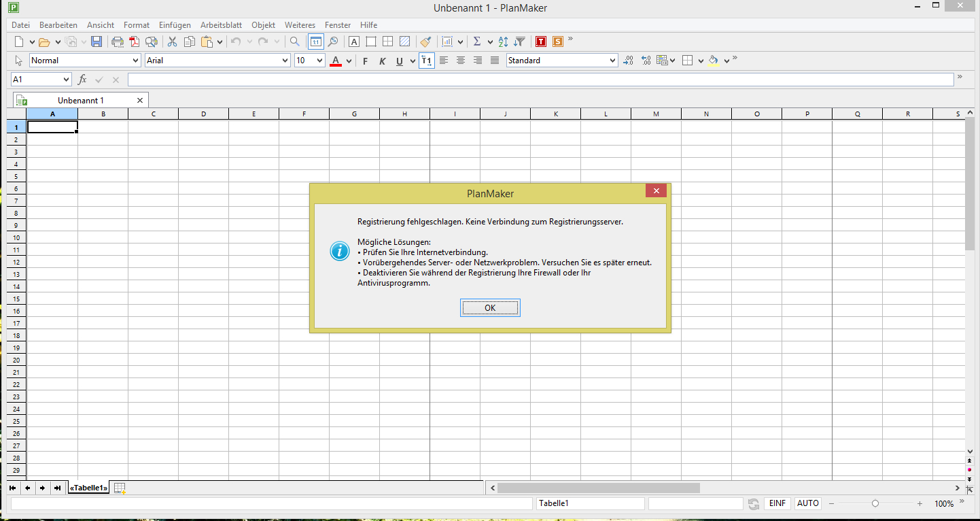Viewport: 980px width, 521px height.
Task: Select the Tabelle1 sheet tab
Action: click(89, 488)
